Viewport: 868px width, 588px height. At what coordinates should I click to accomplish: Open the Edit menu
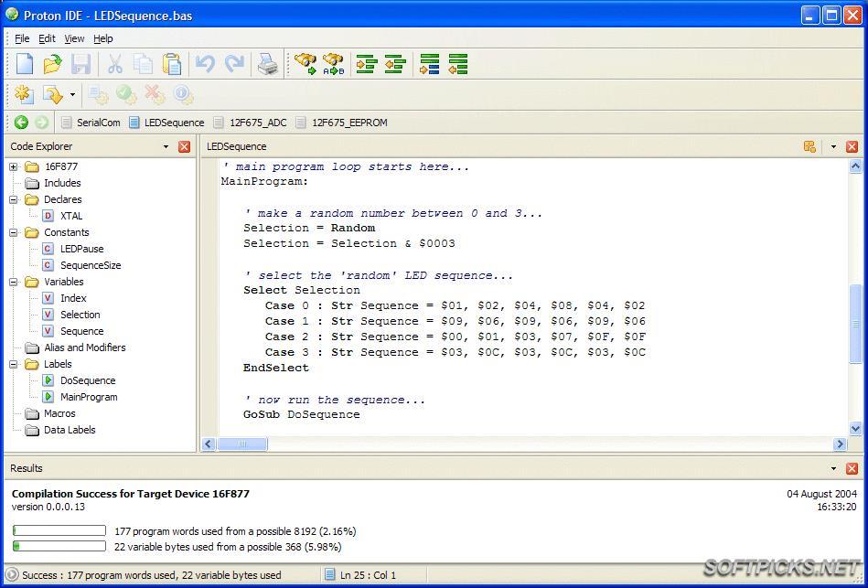coord(47,38)
